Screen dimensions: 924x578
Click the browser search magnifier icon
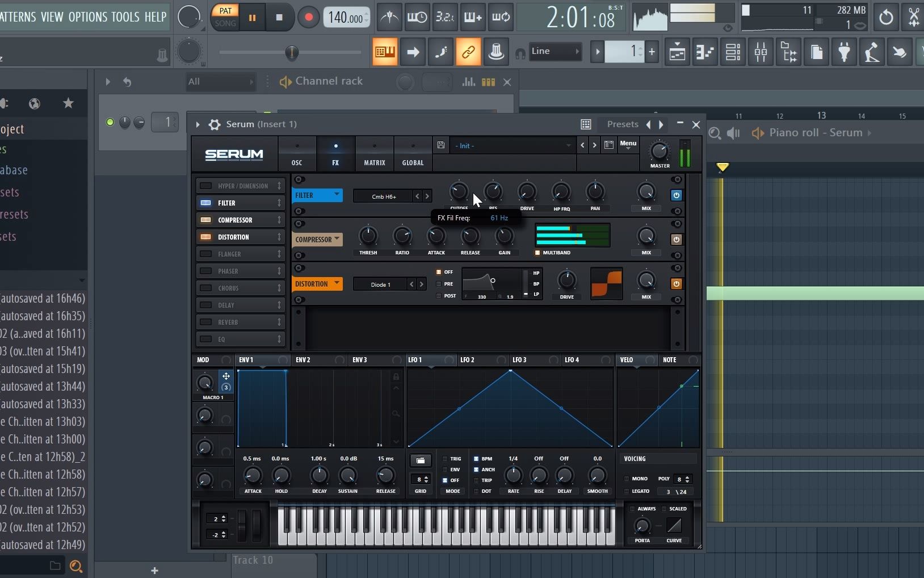76,566
